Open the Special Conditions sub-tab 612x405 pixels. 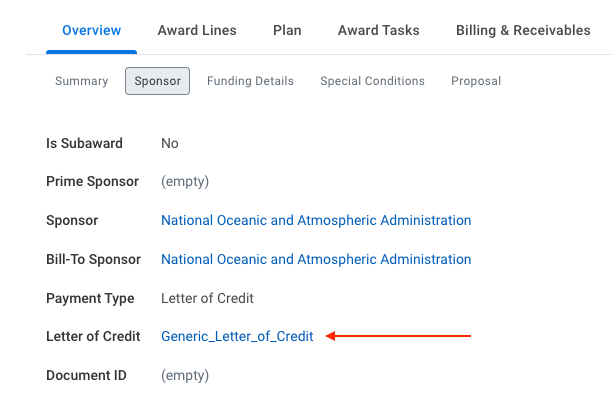pos(372,81)
